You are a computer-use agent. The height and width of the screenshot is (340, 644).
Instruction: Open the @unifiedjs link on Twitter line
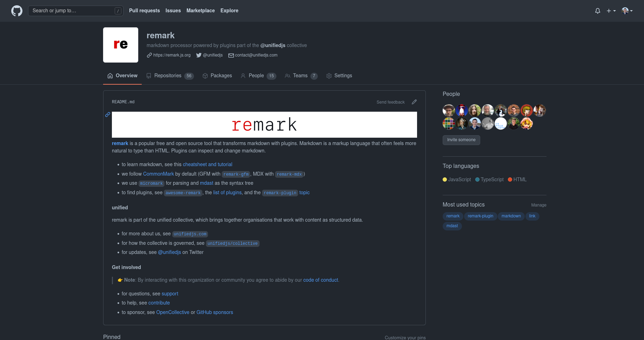point(169,252)
